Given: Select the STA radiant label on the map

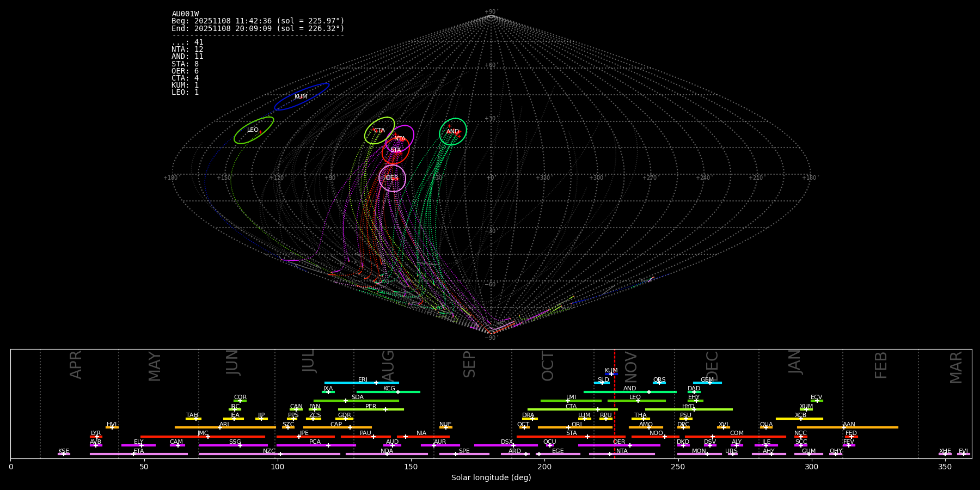Looking at the screenshot, I should [x=395, y=150].
